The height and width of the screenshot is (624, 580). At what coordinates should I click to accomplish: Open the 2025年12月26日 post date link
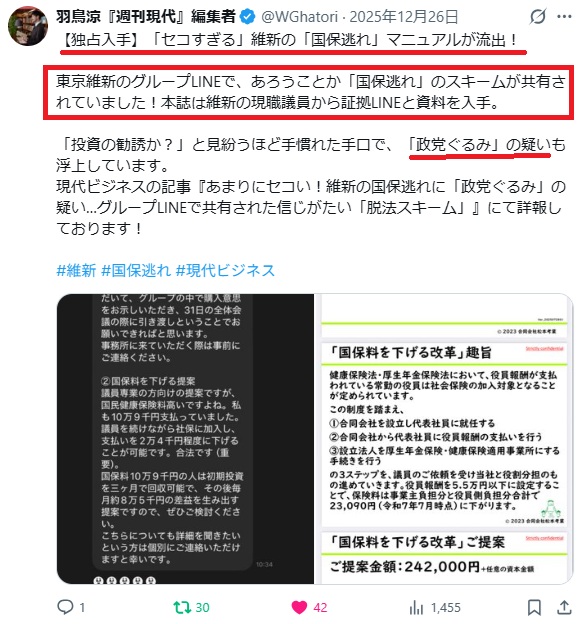click(404, 17)
